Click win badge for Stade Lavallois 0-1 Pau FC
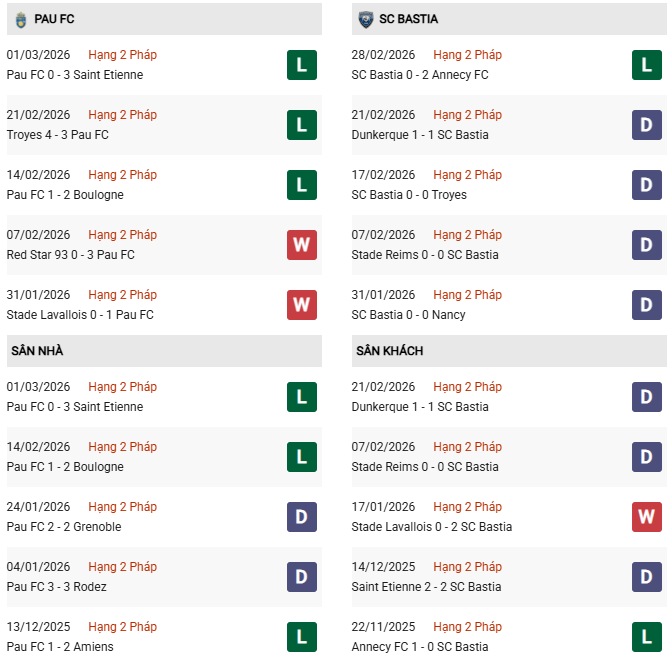The image size is (671, 663). (x=302, y=305)
